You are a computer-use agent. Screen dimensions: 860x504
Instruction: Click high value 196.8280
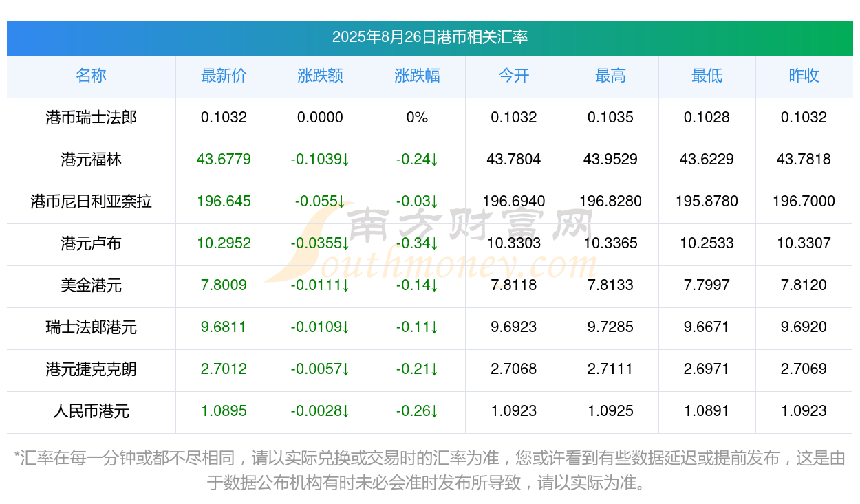click(x=610, y=201)
